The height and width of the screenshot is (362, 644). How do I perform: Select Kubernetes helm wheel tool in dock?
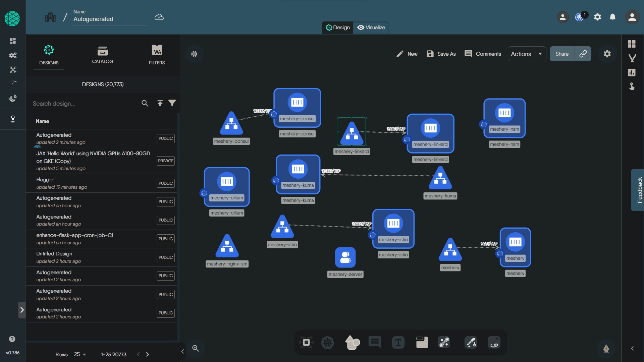[327, 343]
